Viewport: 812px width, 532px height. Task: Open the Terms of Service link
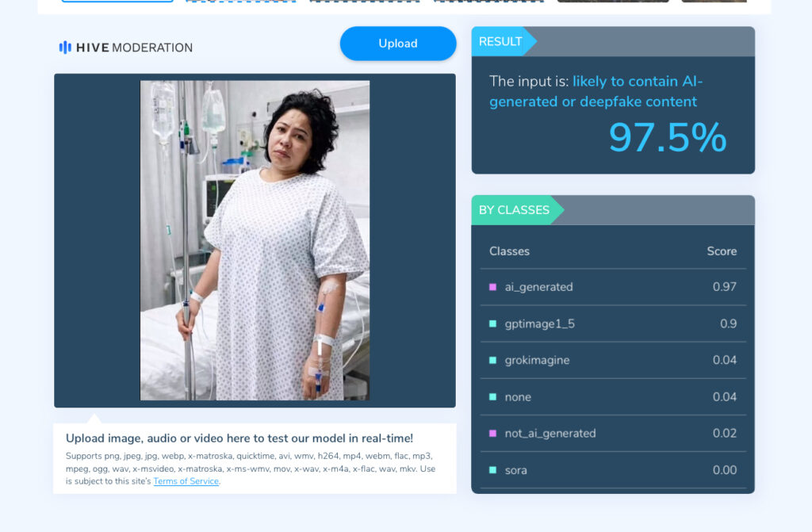click(x=186, y=481)
